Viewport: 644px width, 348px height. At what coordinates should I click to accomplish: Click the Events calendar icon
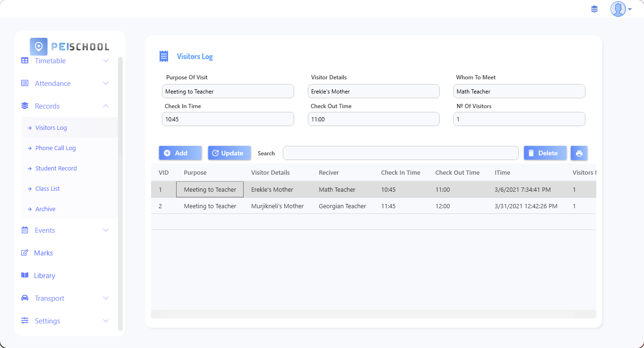[25, 230]
